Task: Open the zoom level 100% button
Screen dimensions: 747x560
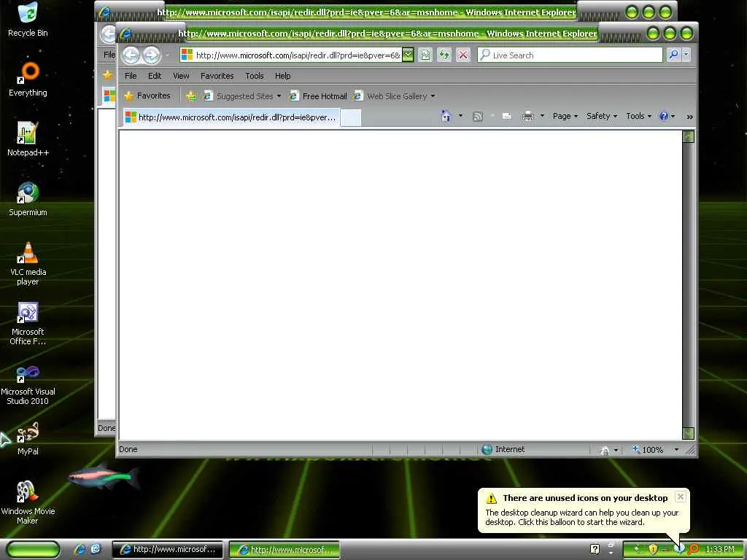Action: point(648,449)
